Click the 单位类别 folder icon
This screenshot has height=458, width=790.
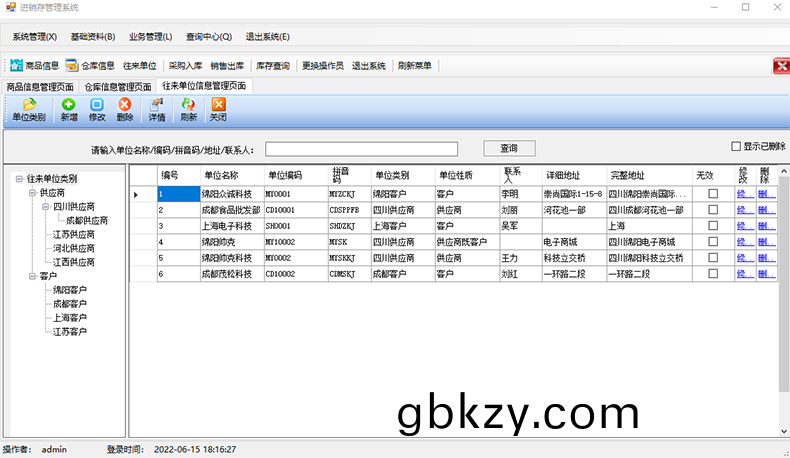[x=29, y=104]
